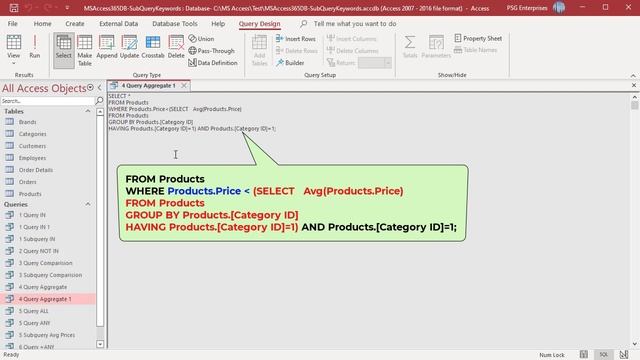Viewport: 640px width, 360px height.
Task: Choose Crosstab query type
Action: click(153, 46)
